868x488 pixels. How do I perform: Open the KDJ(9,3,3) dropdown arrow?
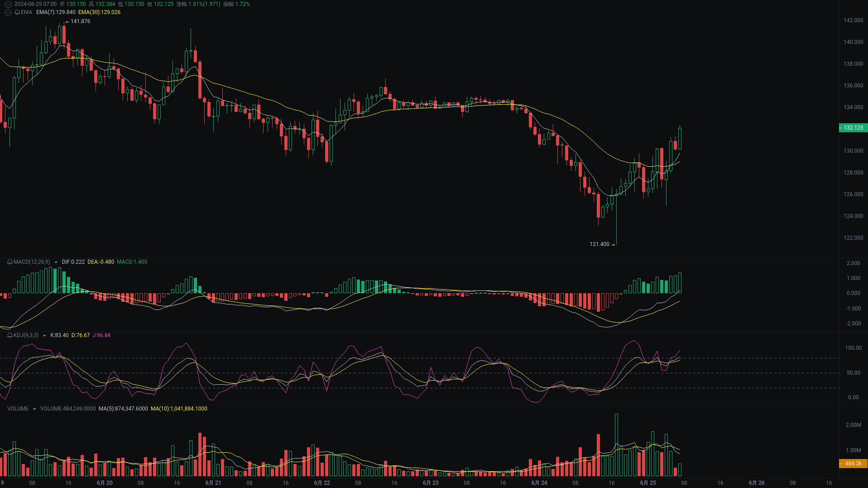point(44,336)
